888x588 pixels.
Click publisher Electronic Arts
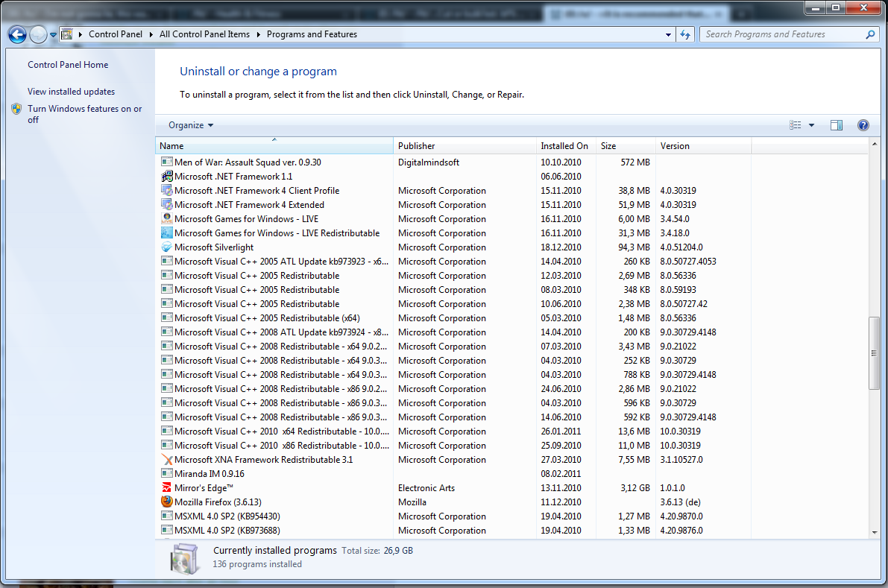(426, 488)
